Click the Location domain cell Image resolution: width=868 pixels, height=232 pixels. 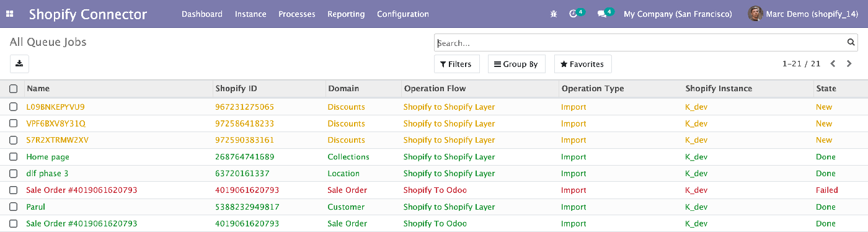point(343,174)
